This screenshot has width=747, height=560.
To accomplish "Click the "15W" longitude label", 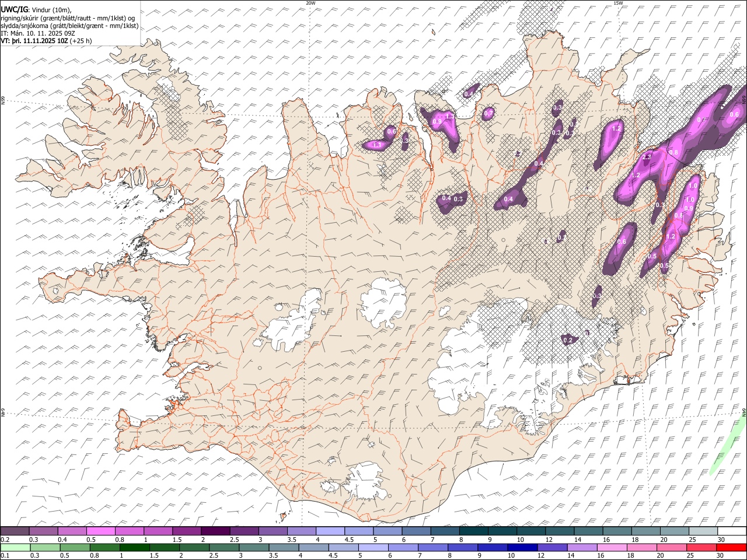I will pyautogui.click(x=618, y=3).
